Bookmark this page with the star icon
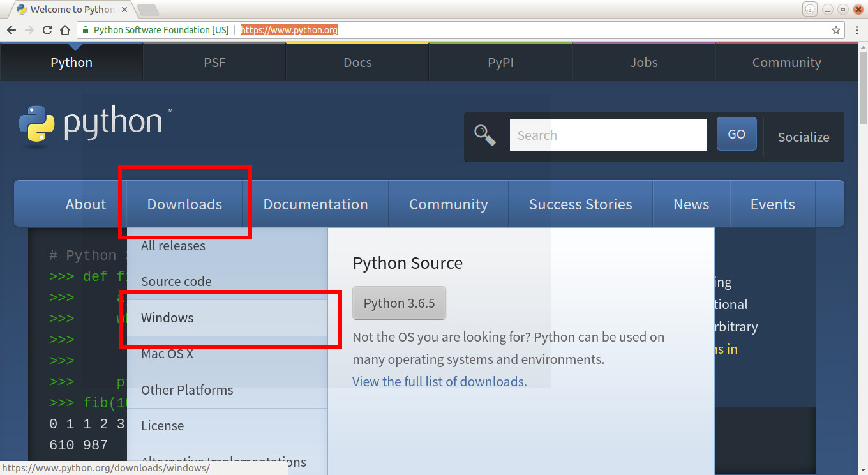This screenshot has height=475, width=868. tap(836, 30)
